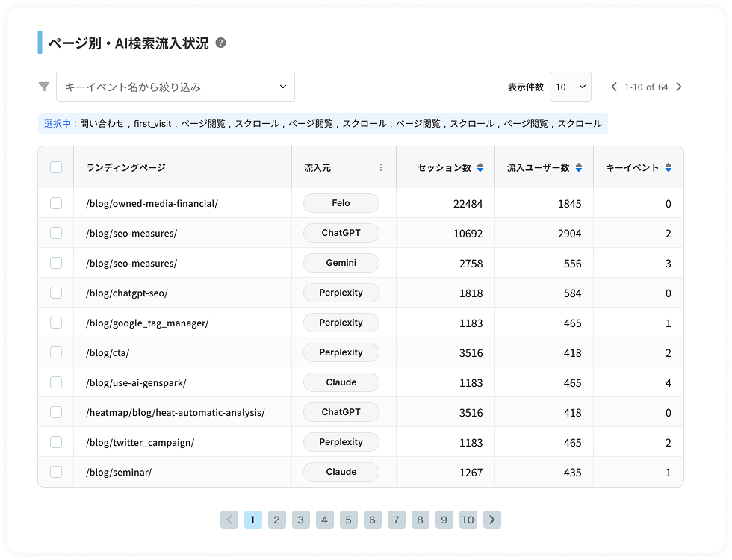
Task: Go to page 2 in bottom pagination
Action: click(x=277, y=520)
